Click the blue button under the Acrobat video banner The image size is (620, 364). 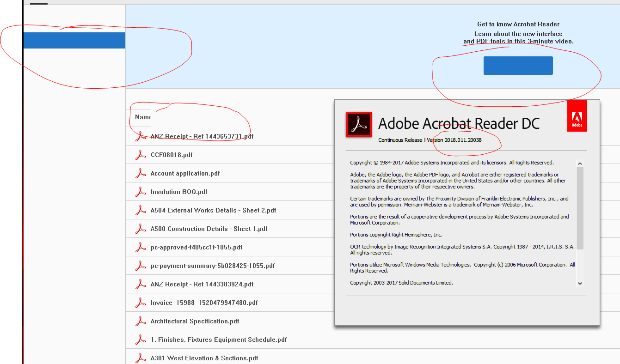518,66
